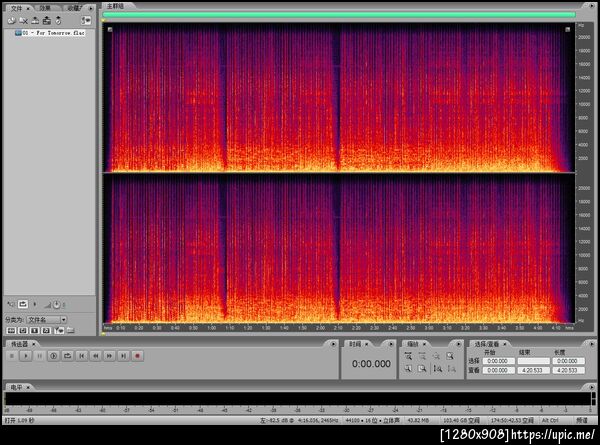Screen dimensions: 600x445
Task: Select the 缩放 zoom panel tab
Action: tap(413, 344)
